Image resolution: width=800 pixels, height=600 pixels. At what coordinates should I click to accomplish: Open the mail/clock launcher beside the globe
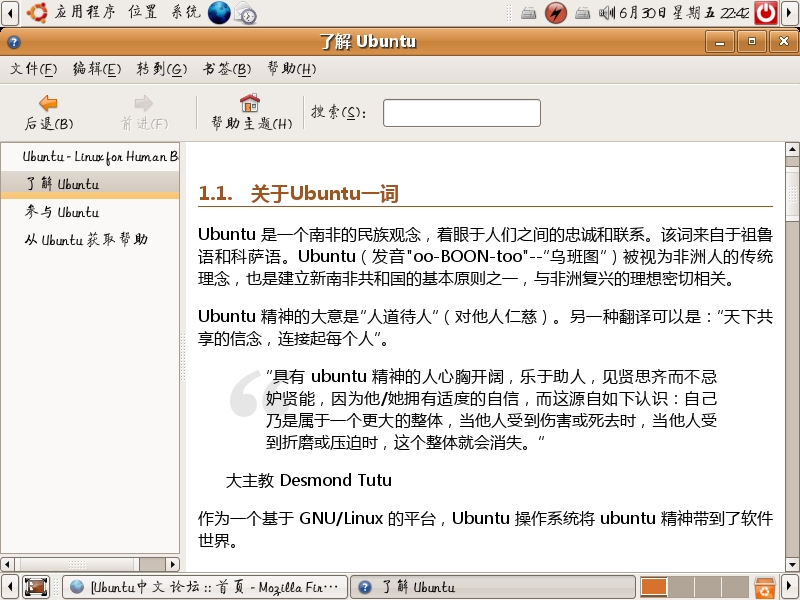point(245,13)
